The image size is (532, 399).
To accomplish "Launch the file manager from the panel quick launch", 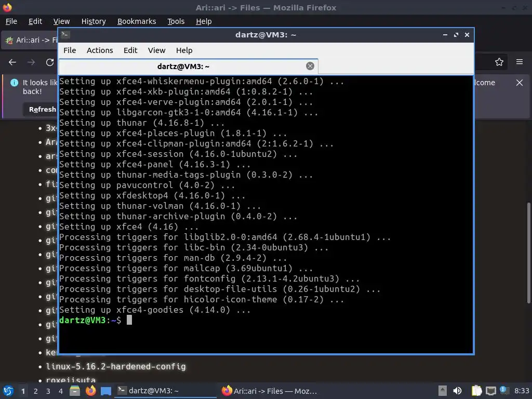I will pos(75,391).
